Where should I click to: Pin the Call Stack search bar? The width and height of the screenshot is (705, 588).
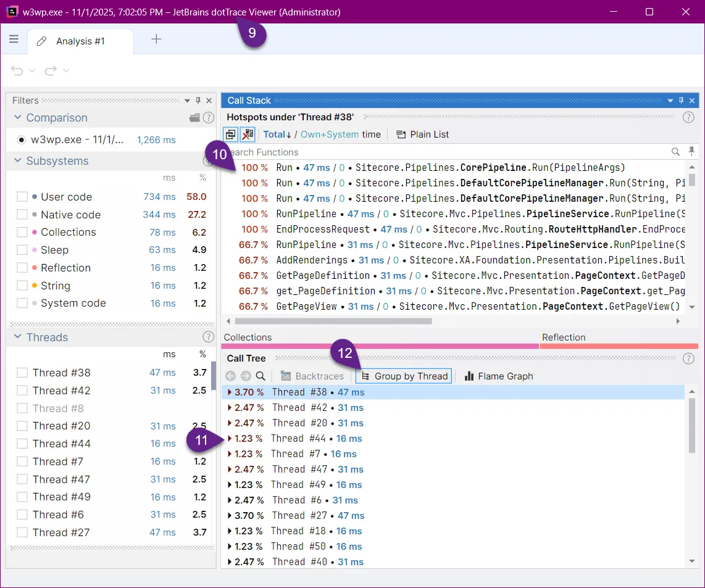691,151
